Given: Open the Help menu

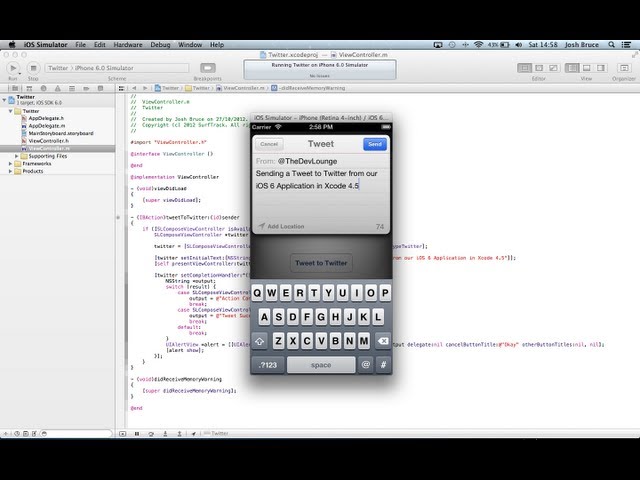Looking at the screenshot, I should (x=217, y=45).
